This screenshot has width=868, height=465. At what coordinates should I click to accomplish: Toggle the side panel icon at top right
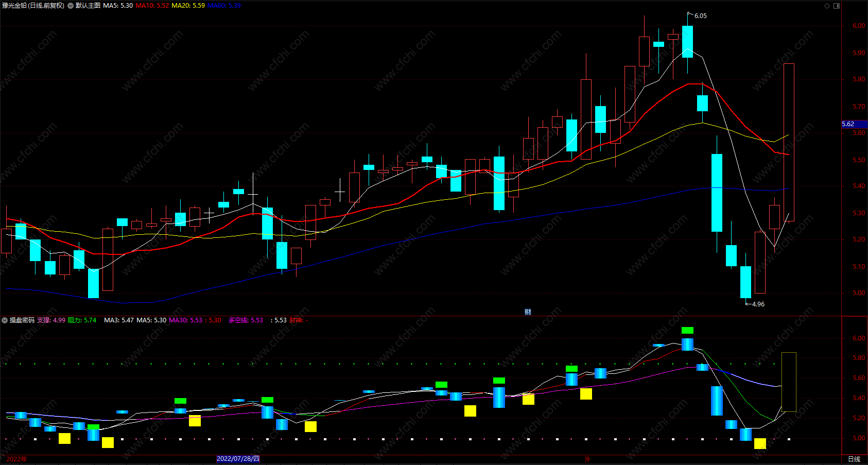(x=837, y=6)
